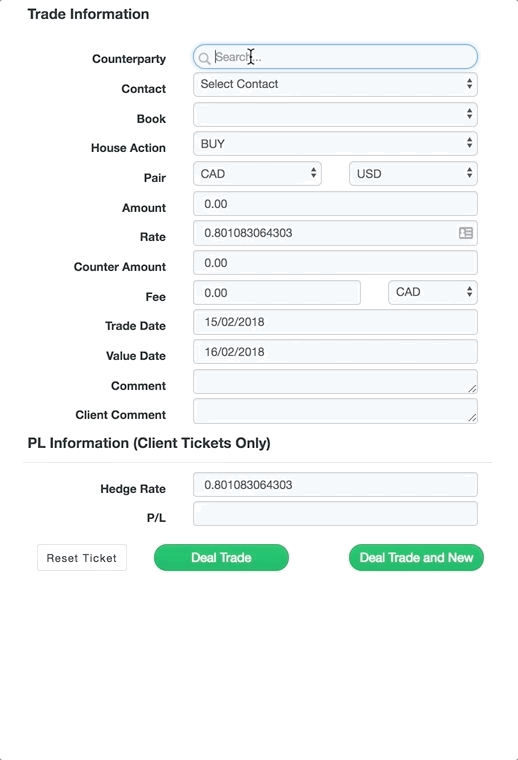Expand the Book dropdown
The width and height of the screenshot is (518, 760).
coord(335,114)
